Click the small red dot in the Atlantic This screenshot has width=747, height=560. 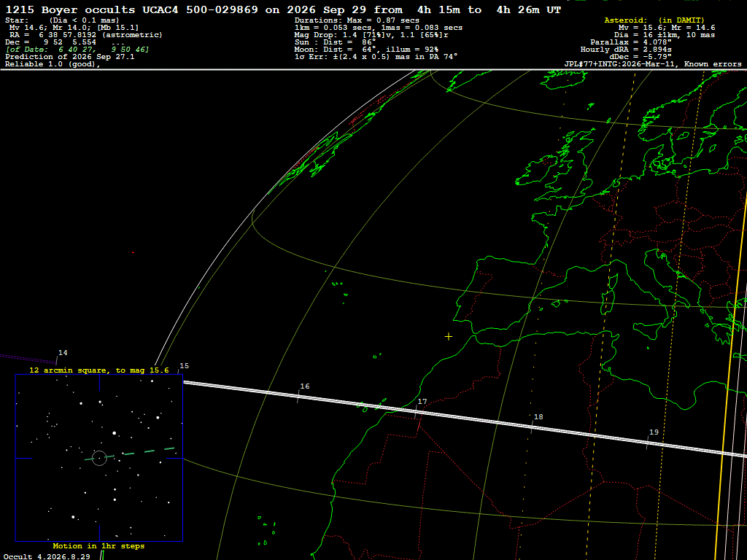coord(133,252)
